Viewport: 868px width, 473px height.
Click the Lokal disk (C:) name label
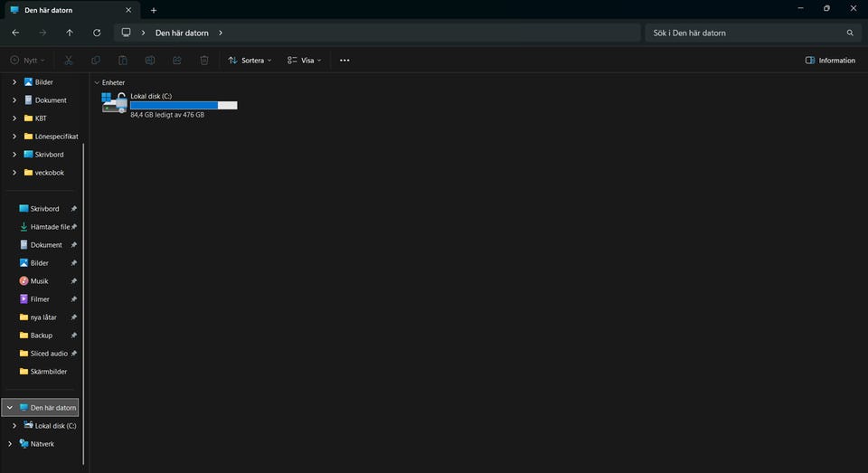pyautogui.click(x=151, y=97)
